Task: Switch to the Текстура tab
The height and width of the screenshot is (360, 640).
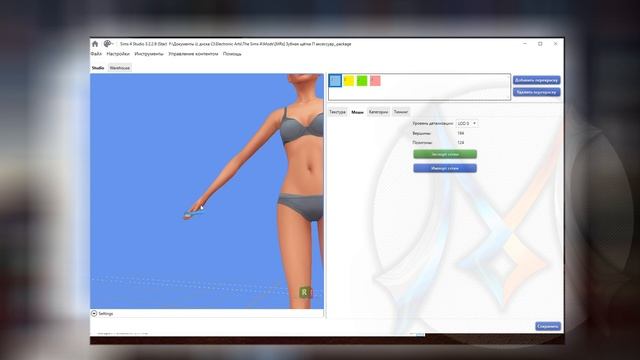Action: pos(338,112)
